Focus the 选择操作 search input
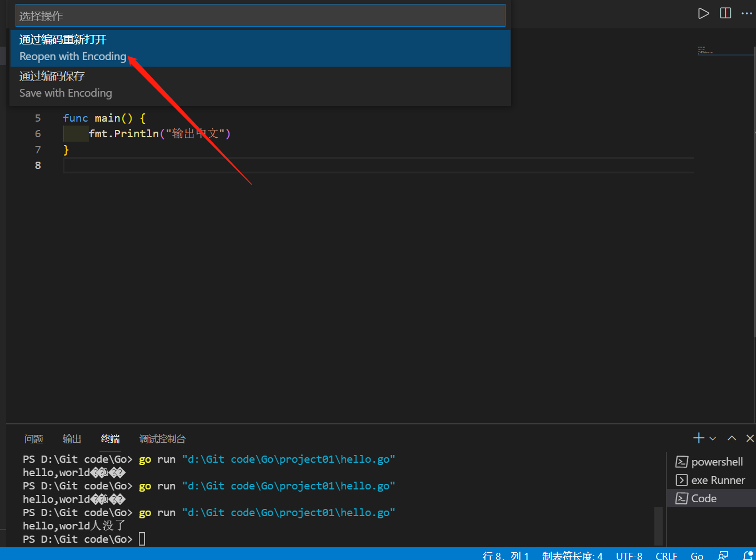756x560 pixels. pyautogui.click(x=260, y=16)
